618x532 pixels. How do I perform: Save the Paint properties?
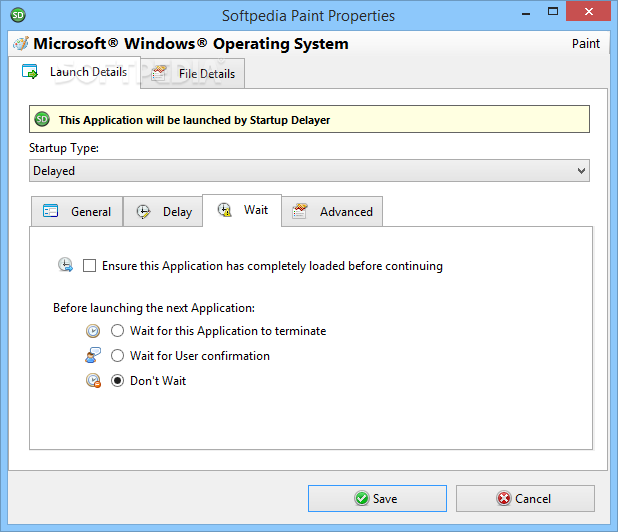(377, 499)
